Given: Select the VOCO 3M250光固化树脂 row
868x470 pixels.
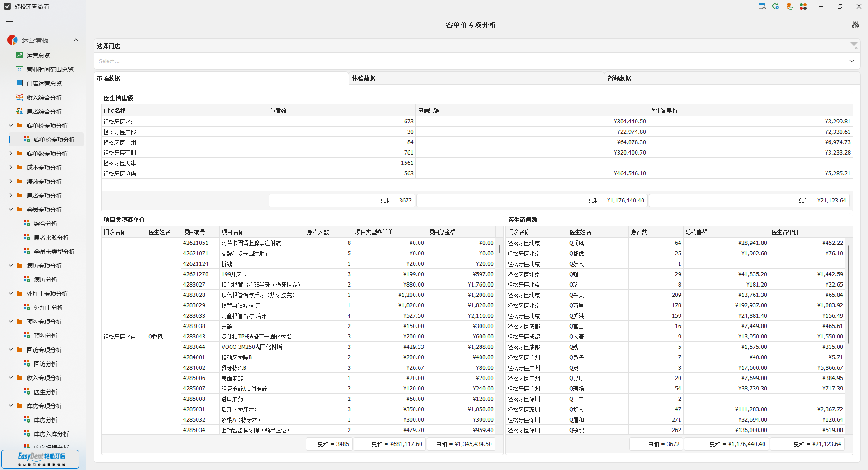Looking at the screenshot, I should 338,347.
